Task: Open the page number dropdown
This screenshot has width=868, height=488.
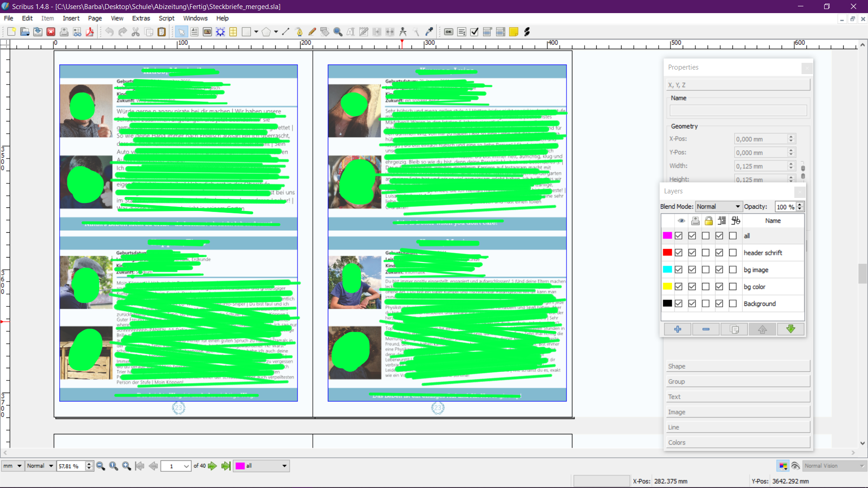Action: pos(186,466)
